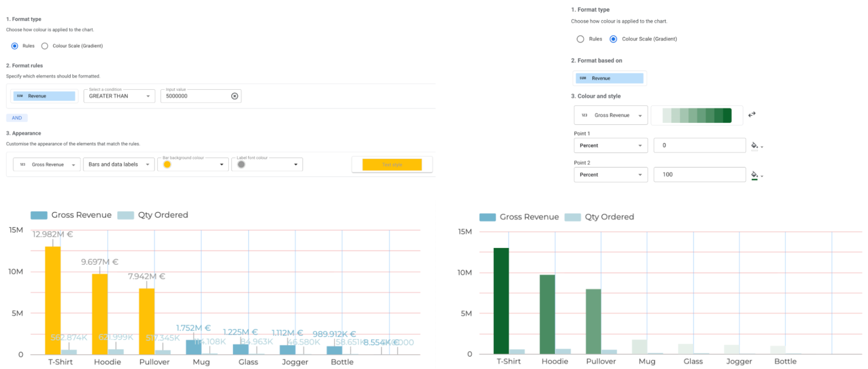Open Gross Revenue dropdown under Colour and style
This screenshot has width=868, height=369.
click(x=611, y=115)
